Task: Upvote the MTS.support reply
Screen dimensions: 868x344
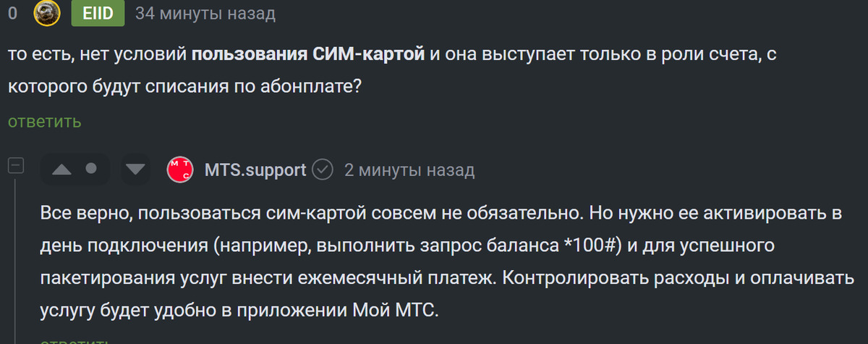Action: pyautogui.click(x=62, y=169)
